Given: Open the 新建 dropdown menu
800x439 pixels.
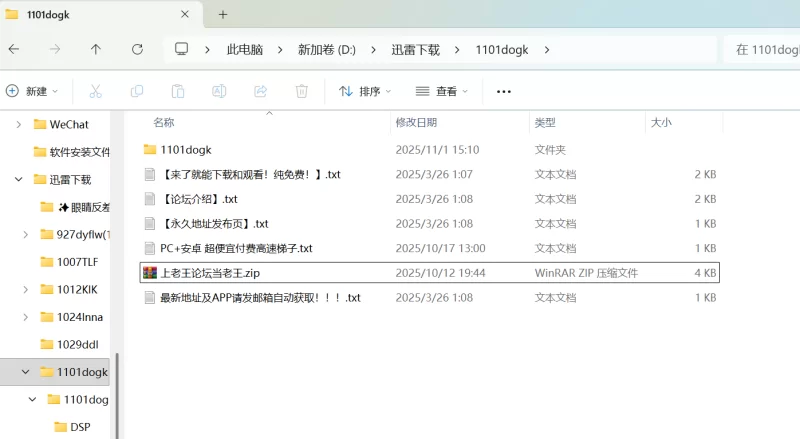Looking at the screenshot, I should [x=32, y=91].
